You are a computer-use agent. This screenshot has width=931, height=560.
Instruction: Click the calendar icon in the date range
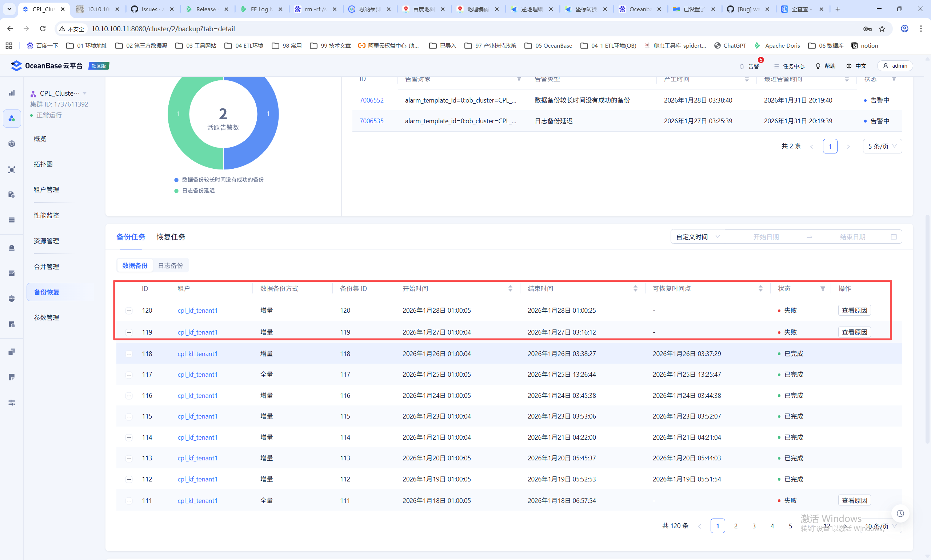coord(893,237)
